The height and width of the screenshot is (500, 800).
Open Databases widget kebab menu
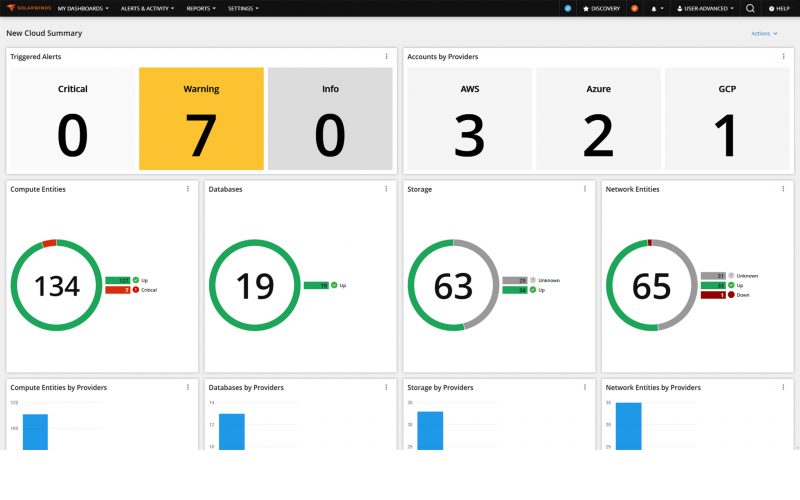point(386,189)
